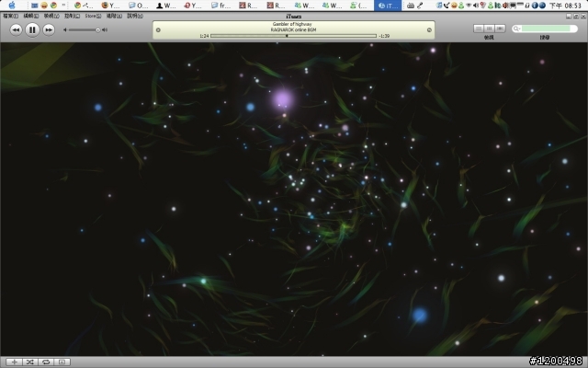
Task: Open the search magnifier dropdown
Action: pos(516,29)
